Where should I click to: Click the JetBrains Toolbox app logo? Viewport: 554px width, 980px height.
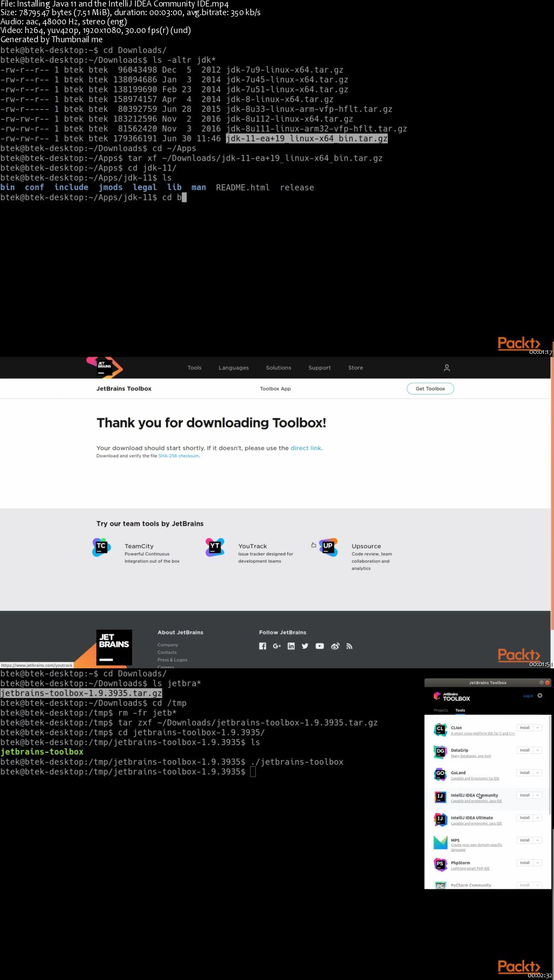(452, 696)
